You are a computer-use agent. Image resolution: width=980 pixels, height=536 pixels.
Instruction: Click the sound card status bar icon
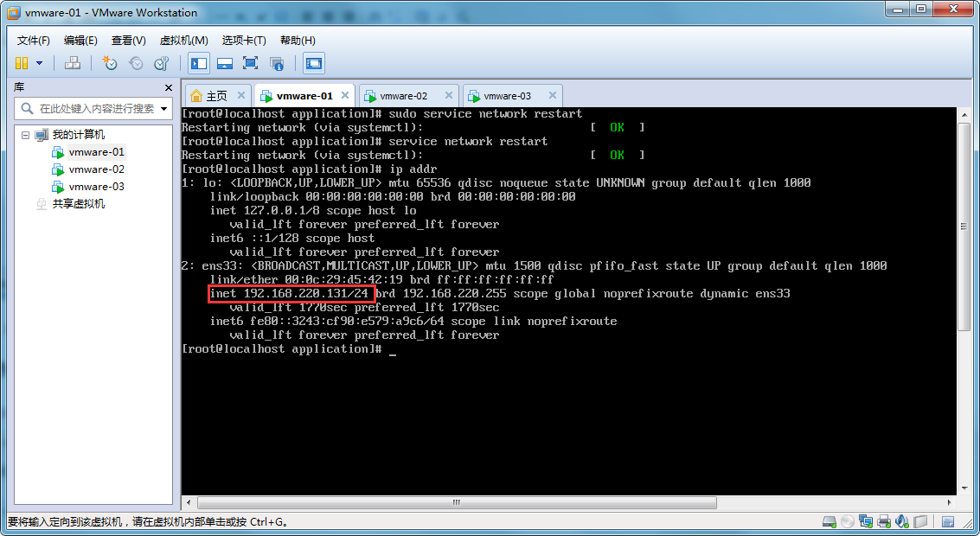(902, 521)
